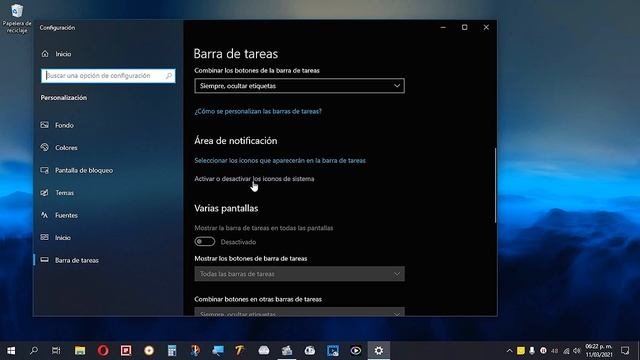This screenshot has height=360, width=640.
Task: Click the Settings gear on taskbar
Action: click(x=379, y=351)
